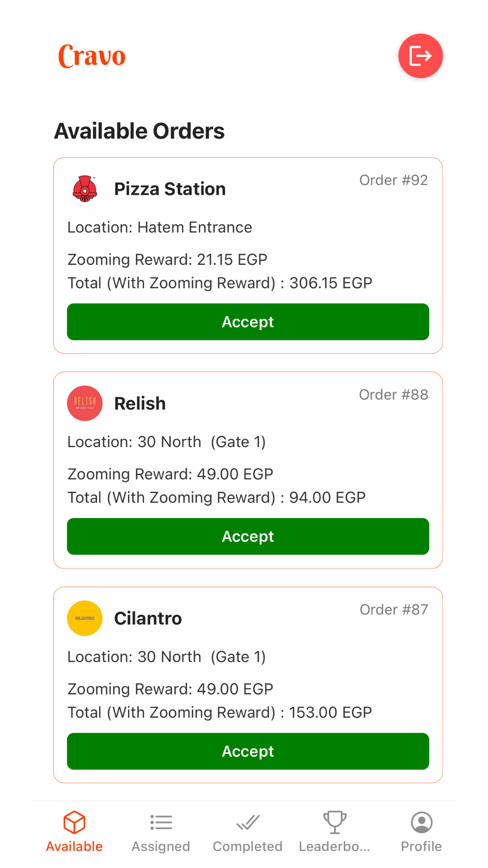Accept Relish order #88

(248, 537)
